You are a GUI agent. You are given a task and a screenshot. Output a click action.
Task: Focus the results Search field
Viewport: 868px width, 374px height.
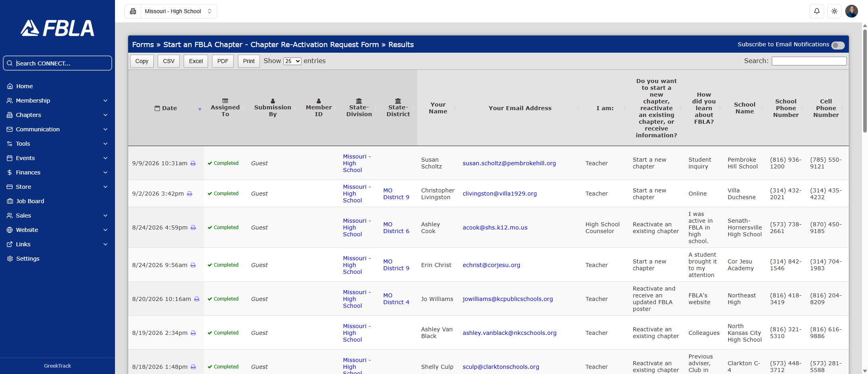coord(809,61)
